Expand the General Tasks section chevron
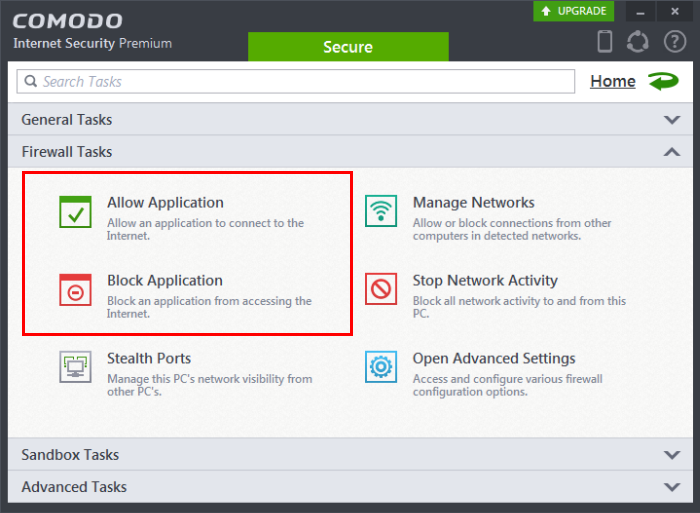The image size is (700, 513). (x=672, y=120)
